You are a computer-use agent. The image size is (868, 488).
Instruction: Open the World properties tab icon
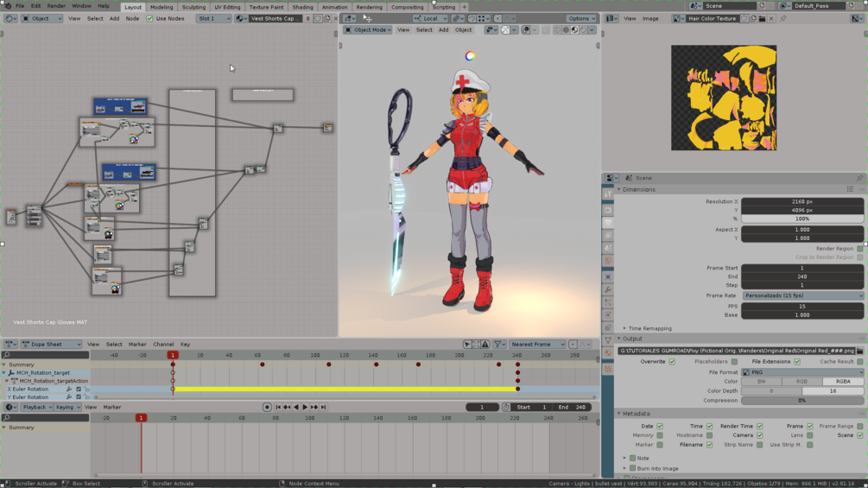[x=608, y=261]
